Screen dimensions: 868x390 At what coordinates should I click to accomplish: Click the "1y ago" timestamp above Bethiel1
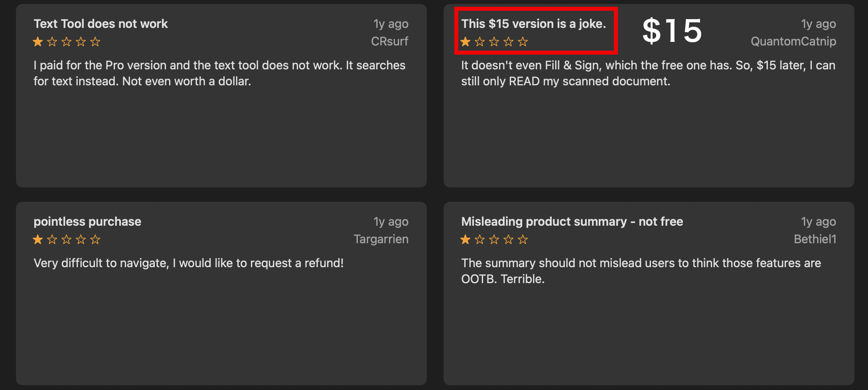(x=818, y=222)
